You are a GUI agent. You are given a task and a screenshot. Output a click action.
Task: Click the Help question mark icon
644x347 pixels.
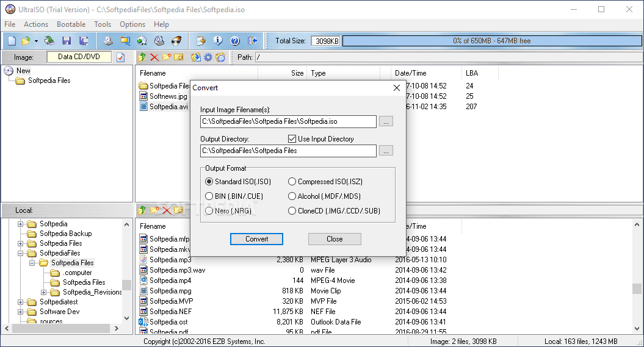pyautogui.click(x=235, y=41)
